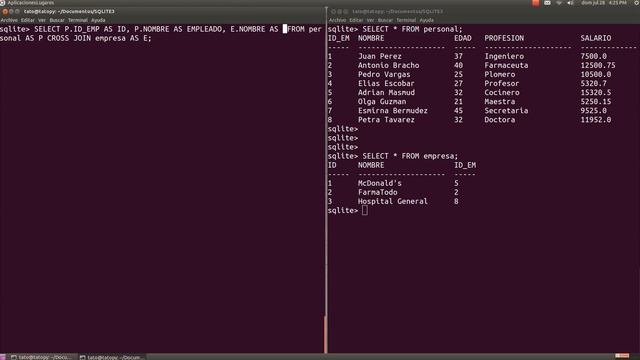Maximize the right terminal window
The width and height of the screenshot is (640, 360).
346,11
